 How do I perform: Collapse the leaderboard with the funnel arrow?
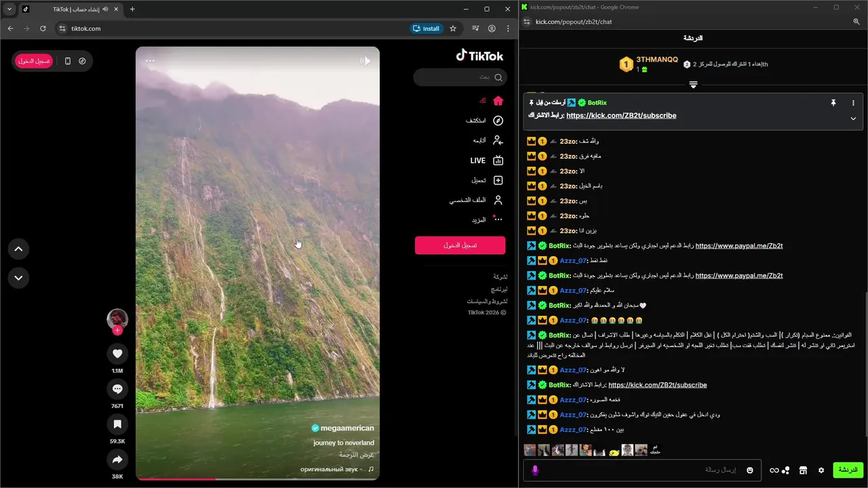[x=693, y=85]
